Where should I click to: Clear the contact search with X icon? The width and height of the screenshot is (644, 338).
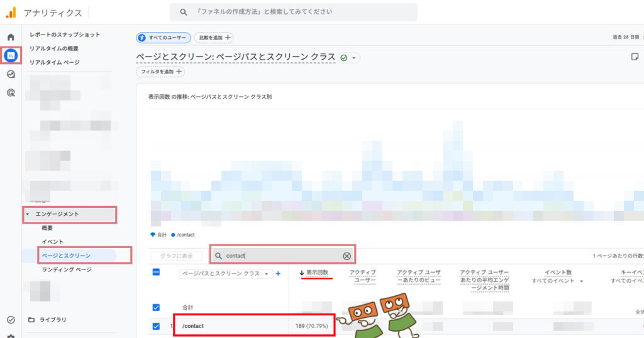click(347, 256)
